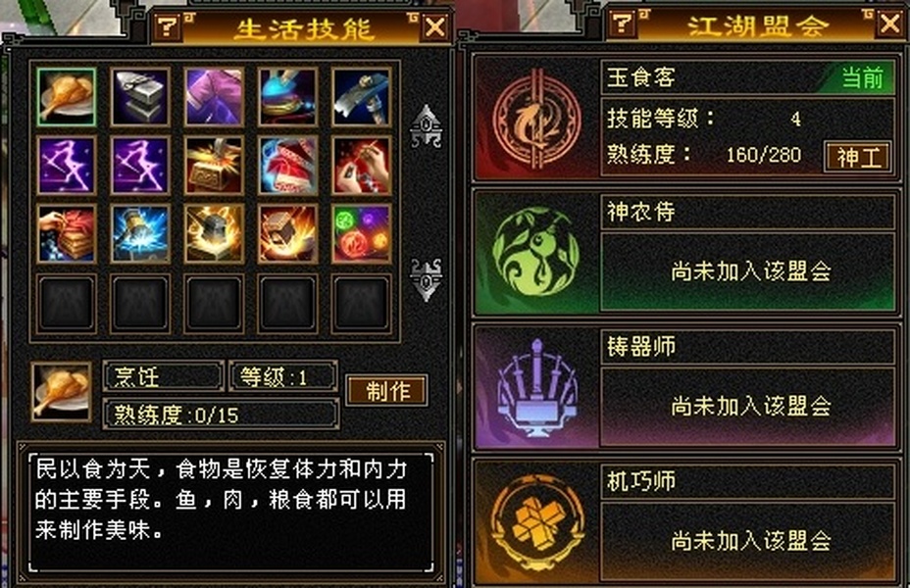Image resolution: width=910 pixels, height=588 pixels.
Task: Select the cooking roast chicken skill icon
Action: pyautogui.click(x=66, y=97)
